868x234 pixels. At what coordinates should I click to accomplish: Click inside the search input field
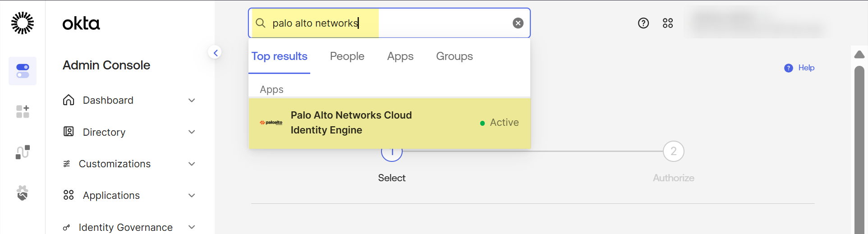pyautogui.click(x=433, y=23)
